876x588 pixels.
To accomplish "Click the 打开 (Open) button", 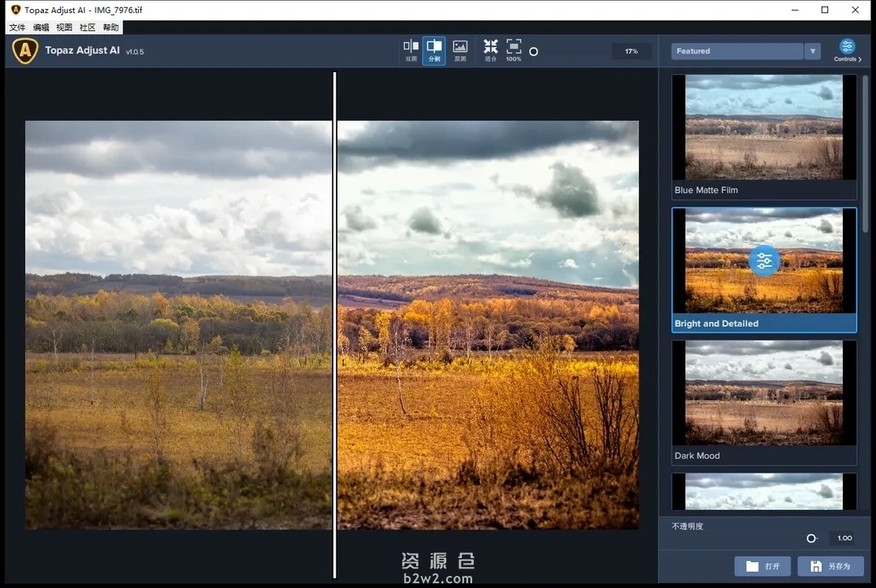I will pos(762,566).
